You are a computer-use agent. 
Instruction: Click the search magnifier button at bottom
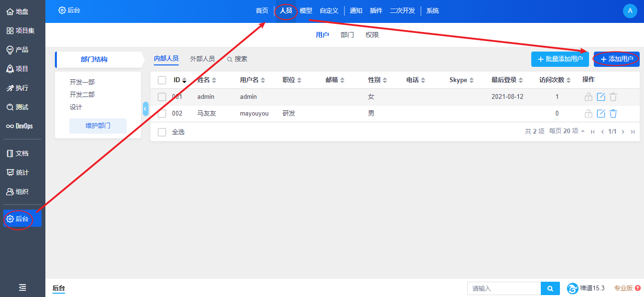click(550, 288)
